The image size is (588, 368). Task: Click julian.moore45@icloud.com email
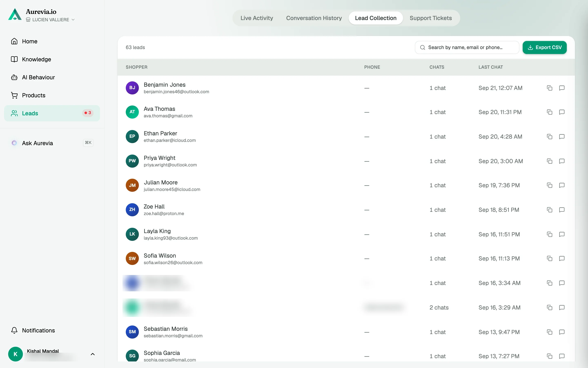[x=172, y=190]
